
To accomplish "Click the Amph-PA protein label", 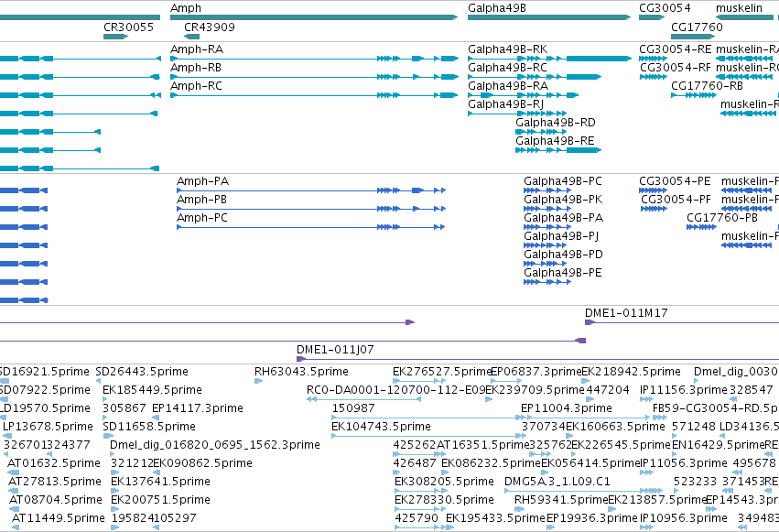I will tap(202, 181).
